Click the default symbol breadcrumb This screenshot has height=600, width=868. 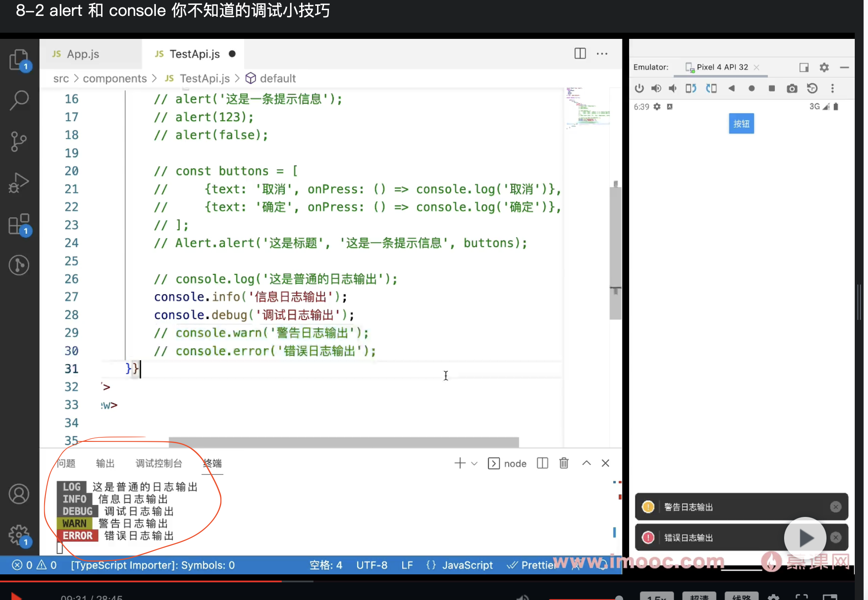pyautogui.click(x=271, y=78)
